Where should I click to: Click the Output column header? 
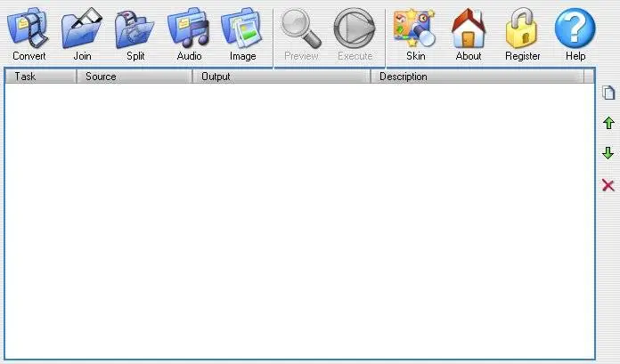coord(281,77)
